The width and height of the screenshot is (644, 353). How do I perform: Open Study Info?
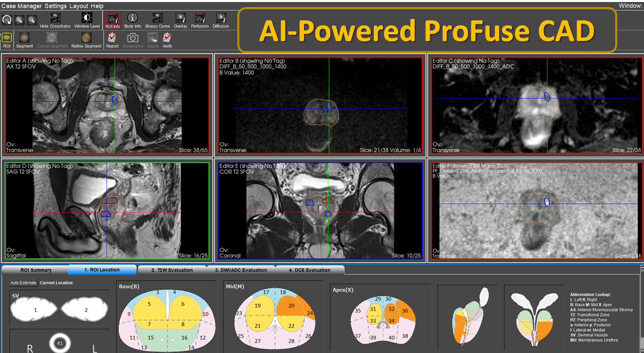click(x=132, y=20)
